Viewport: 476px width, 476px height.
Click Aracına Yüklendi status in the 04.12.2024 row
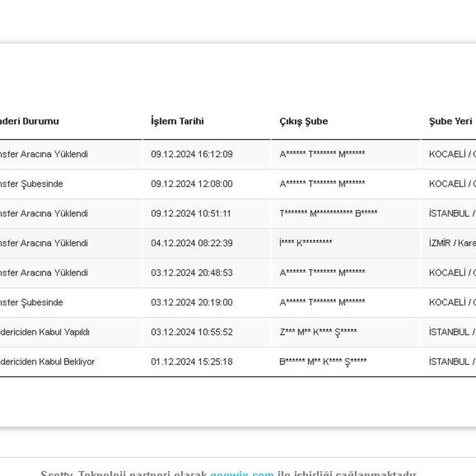pos(44,243)
